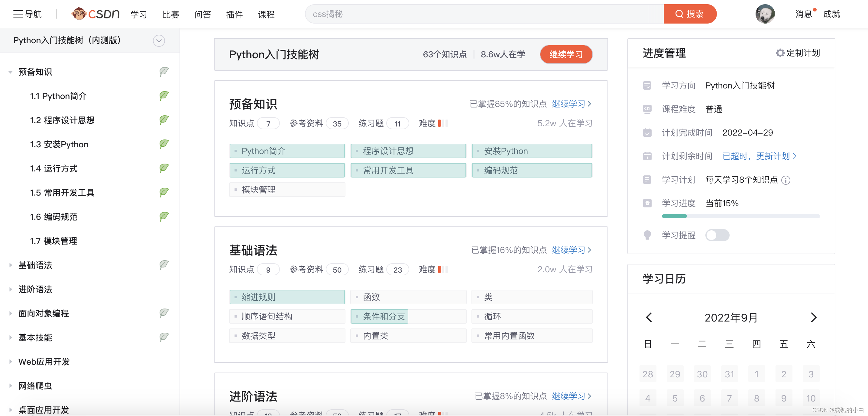Open the hamburger navigation menu icon
This screenshot has height=416, width=868.
18,14
